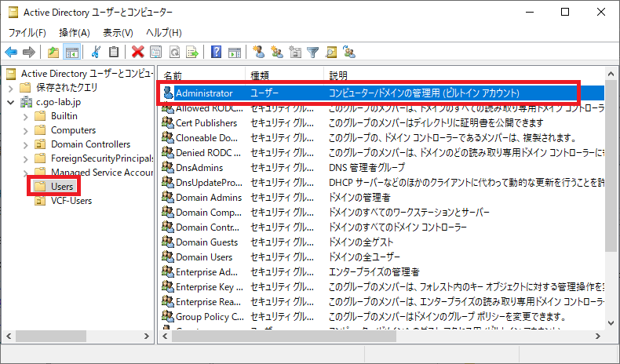Select the Builtin folder in tree
This screenshot has height=364, width=620.
pos(57,116)
